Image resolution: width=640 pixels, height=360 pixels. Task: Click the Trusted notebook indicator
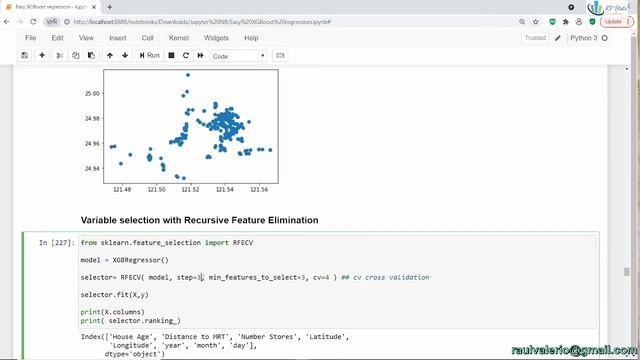[x=535, y=38]
